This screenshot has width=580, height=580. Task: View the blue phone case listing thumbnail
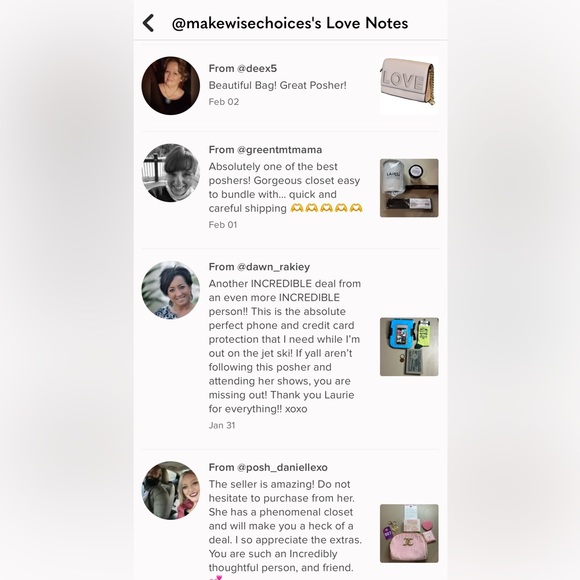[x=409, y=347]
